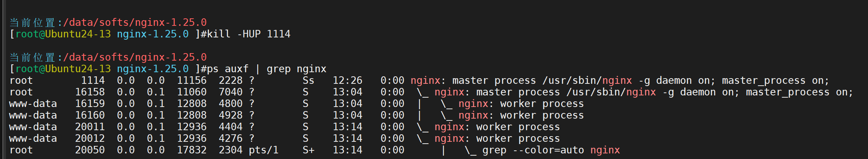868x159 pixels.
Task: Click RSS value 7040 in PID 16158 row
Action: [231, 92]
